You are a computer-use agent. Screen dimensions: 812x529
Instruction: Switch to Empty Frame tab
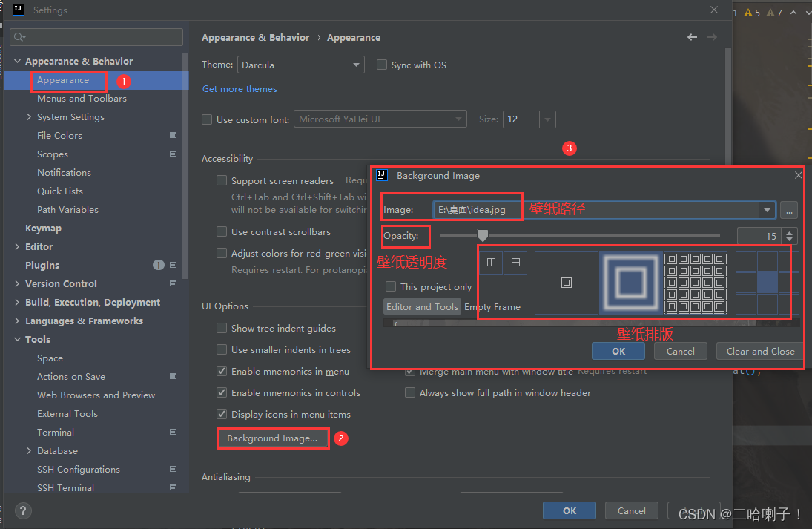point(492,306)
